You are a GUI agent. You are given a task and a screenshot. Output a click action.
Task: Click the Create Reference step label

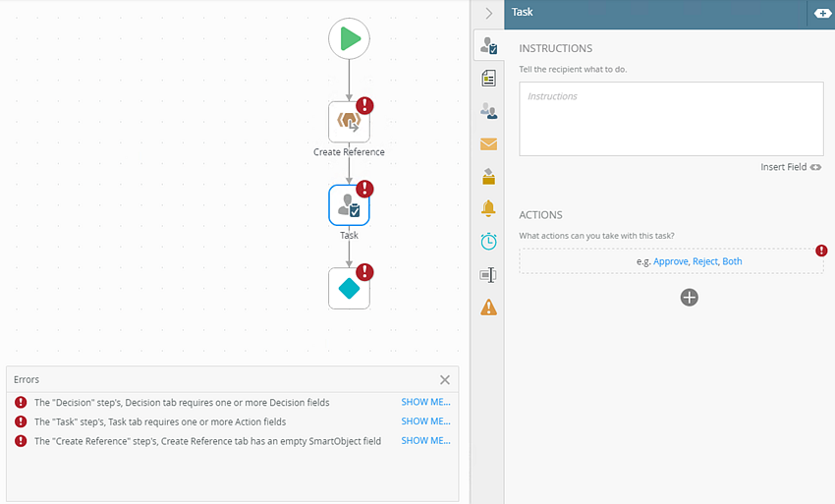click(349, 152)
